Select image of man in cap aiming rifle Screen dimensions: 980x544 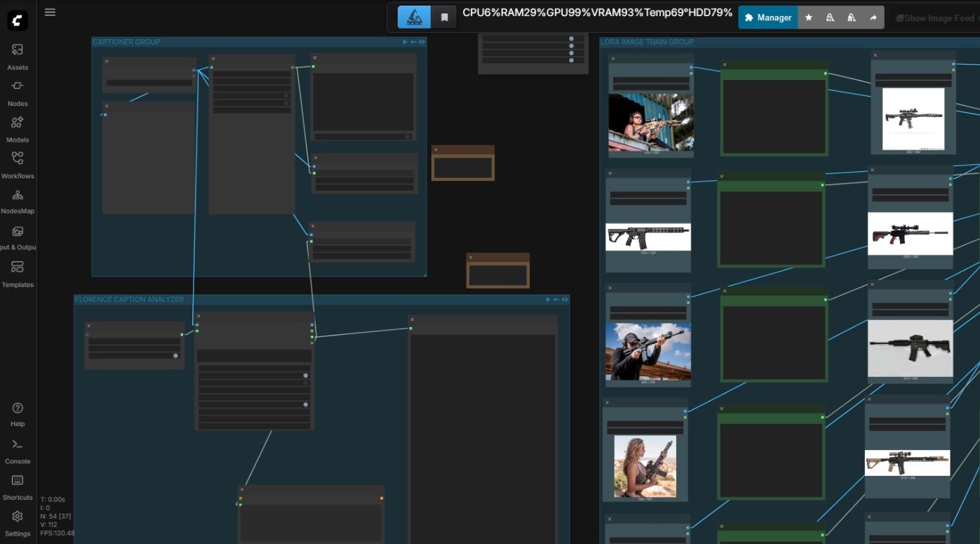(648, 351)
